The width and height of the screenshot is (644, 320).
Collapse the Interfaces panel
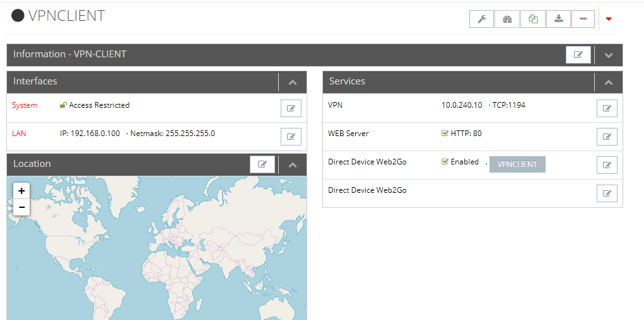pyautogui.click(x=293, y=82)
